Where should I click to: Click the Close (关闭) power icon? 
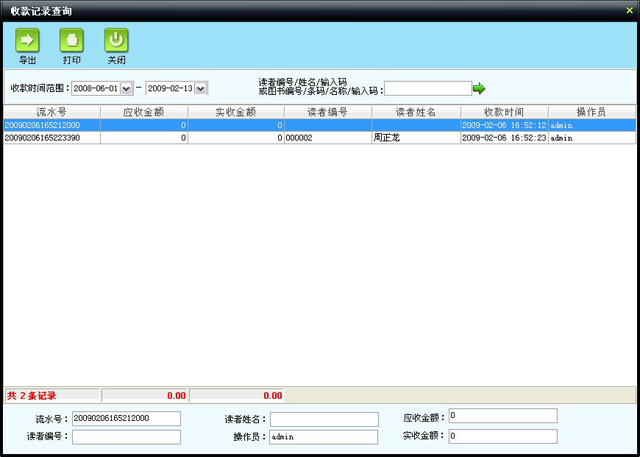[117, 41]
